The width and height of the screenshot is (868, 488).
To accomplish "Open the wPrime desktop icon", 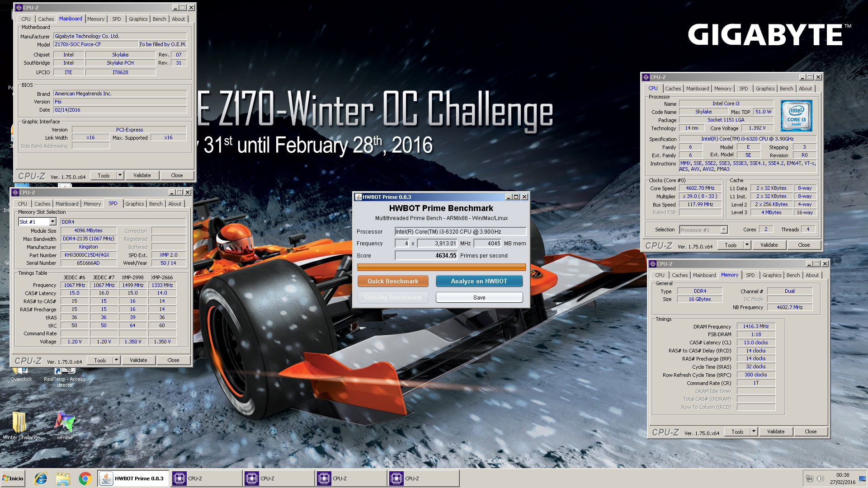I will coord(65,425).
